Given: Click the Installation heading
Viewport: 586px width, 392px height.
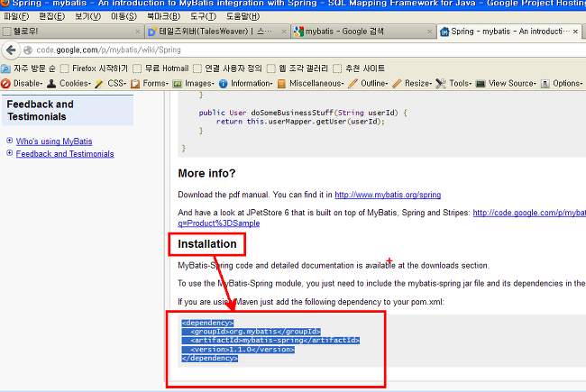Looking at the screenshot, I should coord(207,244).
